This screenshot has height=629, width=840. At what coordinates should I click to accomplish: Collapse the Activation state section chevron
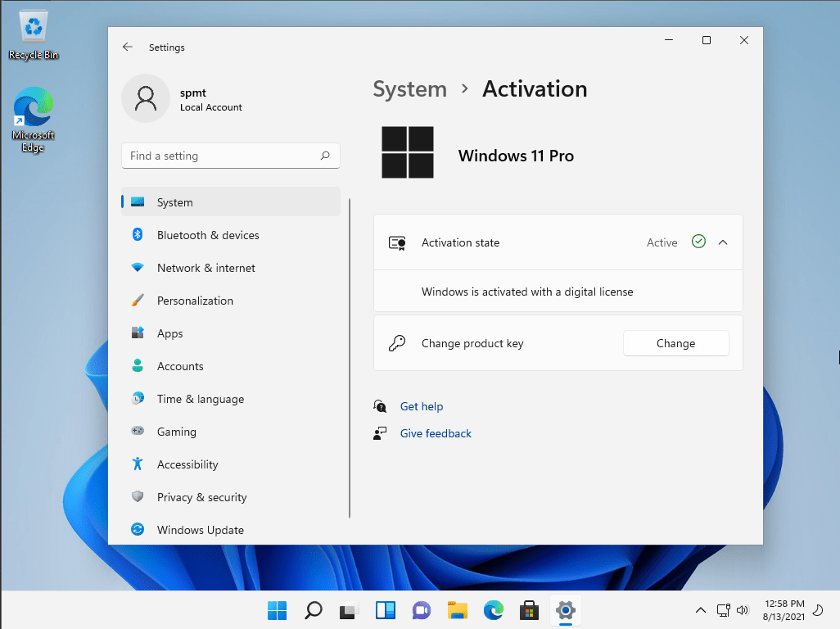723,242
